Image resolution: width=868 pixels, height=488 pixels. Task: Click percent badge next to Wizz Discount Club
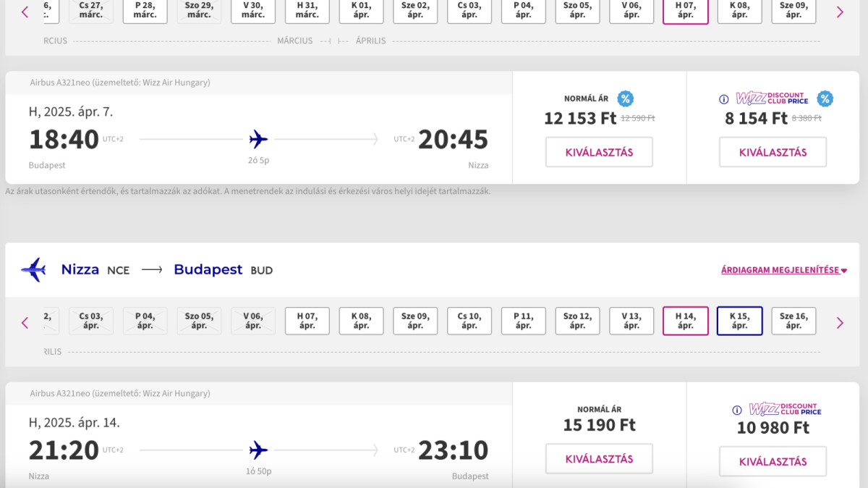[825, 99]
